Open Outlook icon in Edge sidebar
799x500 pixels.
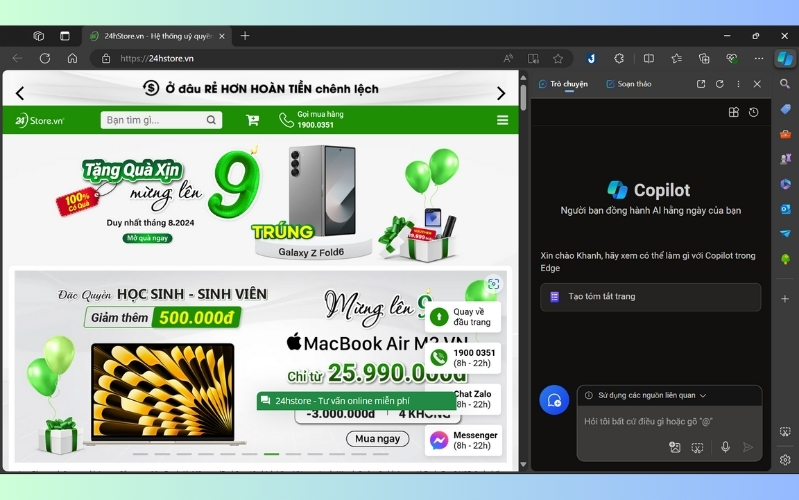click(x=785, y=209)
